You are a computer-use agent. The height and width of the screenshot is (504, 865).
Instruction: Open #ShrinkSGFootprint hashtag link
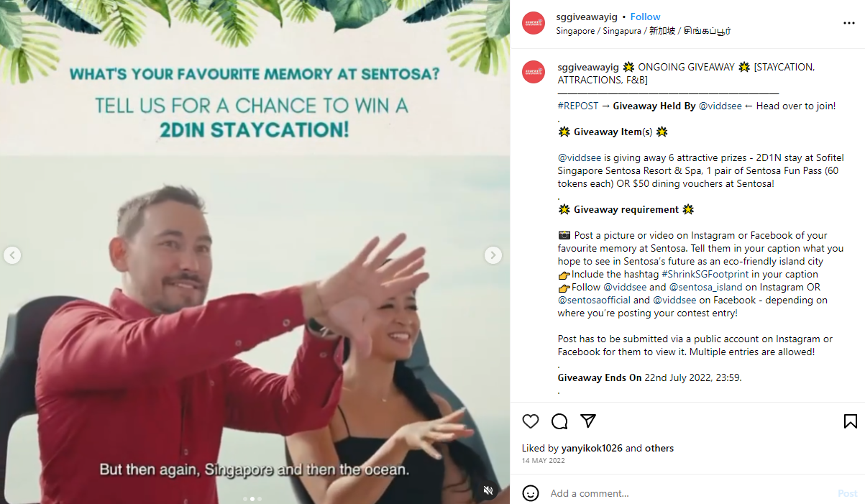click(x=705, y=274)
